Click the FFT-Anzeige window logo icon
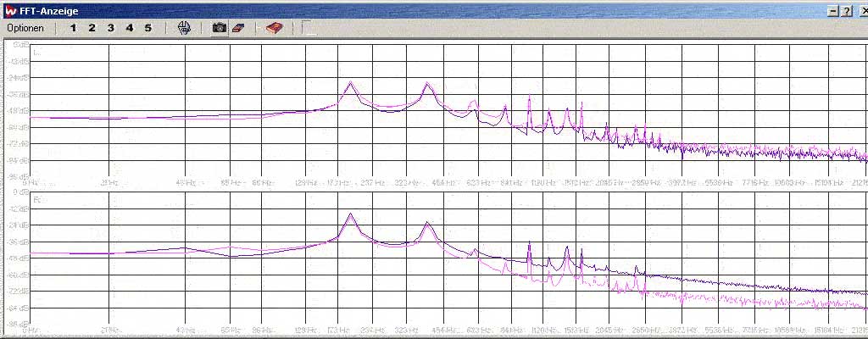The width and height of the screenshot is (868, 339). click(x=10, y=10)
